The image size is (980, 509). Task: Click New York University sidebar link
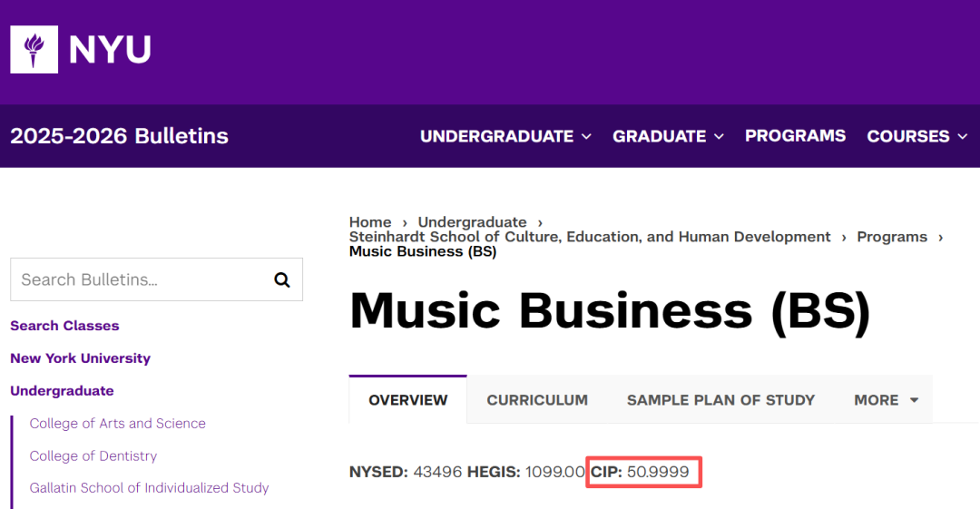pos(80,358)
